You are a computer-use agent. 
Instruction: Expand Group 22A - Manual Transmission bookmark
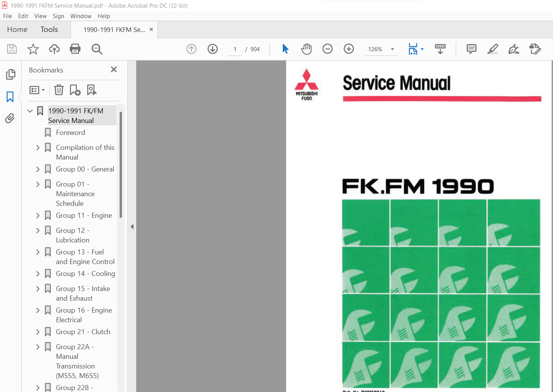(38, 347)
